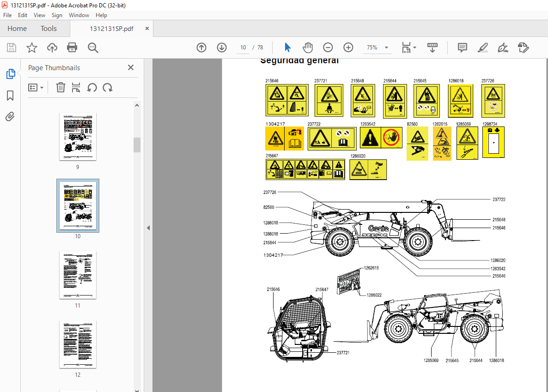This screenshot has height=392, width=548.
Task: Open the Page Thumbnails sidebar icon
Action: [11, 74]
